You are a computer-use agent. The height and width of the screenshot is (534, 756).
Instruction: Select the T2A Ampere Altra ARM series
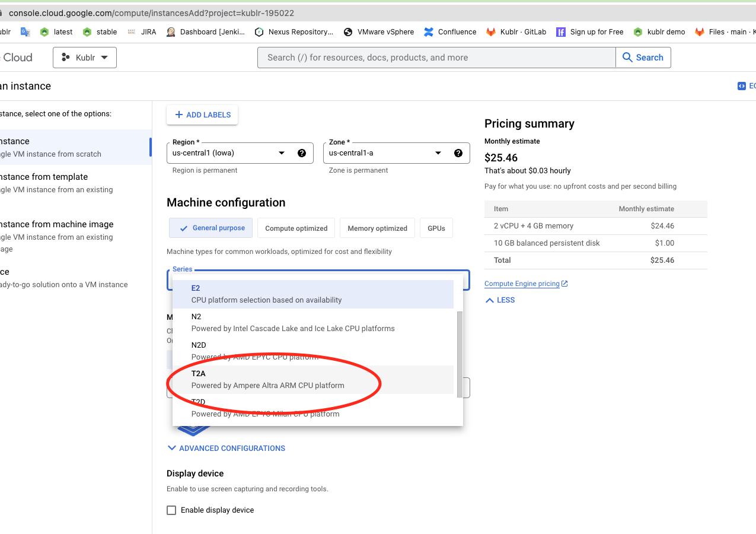[x=313, y=380]
